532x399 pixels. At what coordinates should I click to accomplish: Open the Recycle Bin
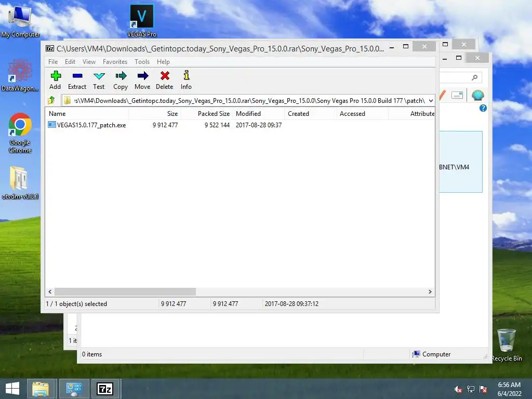(507, 345)
